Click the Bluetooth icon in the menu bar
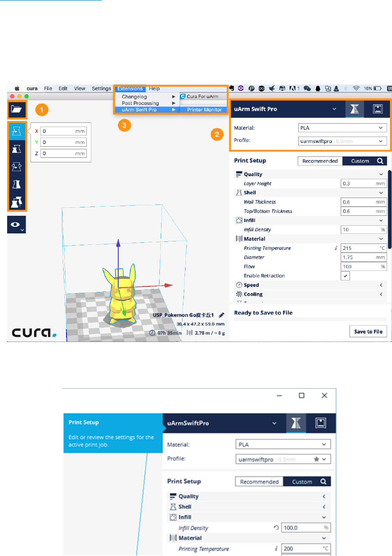Image resolution: width=392 pixels, height=556 pixels. [x=346, y=88]
